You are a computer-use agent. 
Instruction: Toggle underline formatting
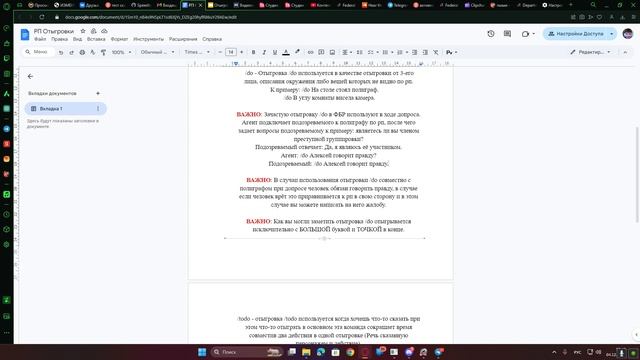275,52
